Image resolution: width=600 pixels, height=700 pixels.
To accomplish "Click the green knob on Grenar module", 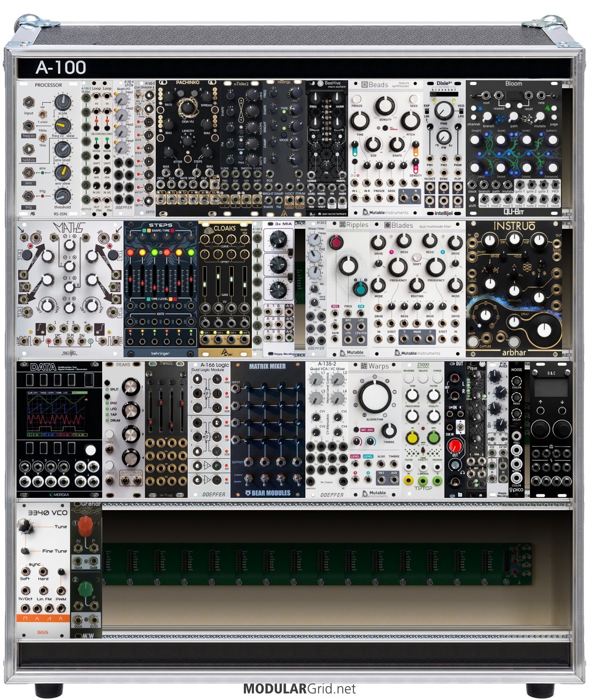I will point(86,588).
